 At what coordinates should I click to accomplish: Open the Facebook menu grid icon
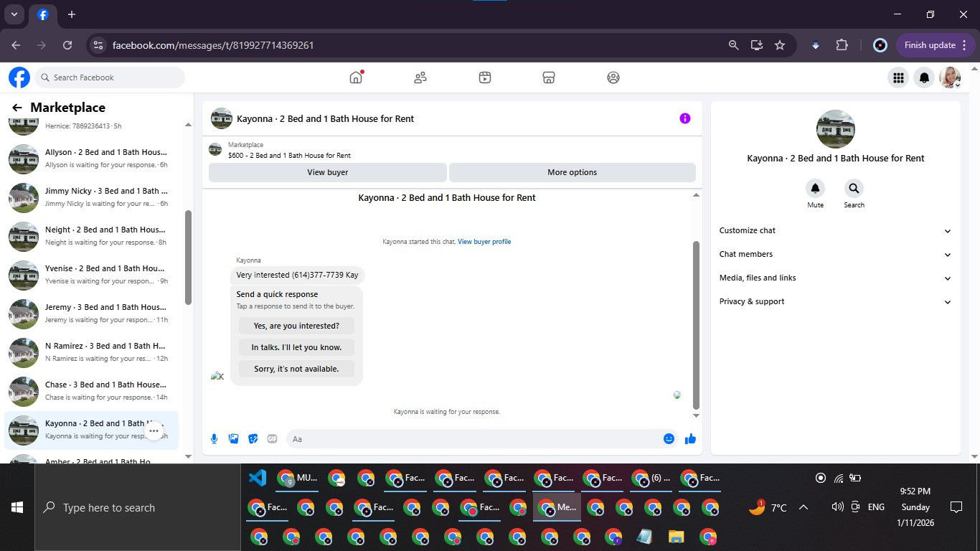tap(897, 77)
